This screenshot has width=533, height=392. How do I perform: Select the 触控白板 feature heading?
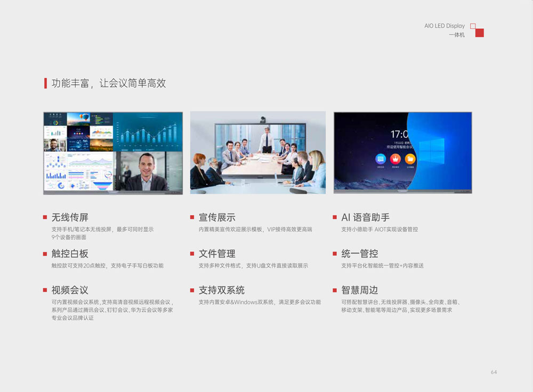coord(70,254)
